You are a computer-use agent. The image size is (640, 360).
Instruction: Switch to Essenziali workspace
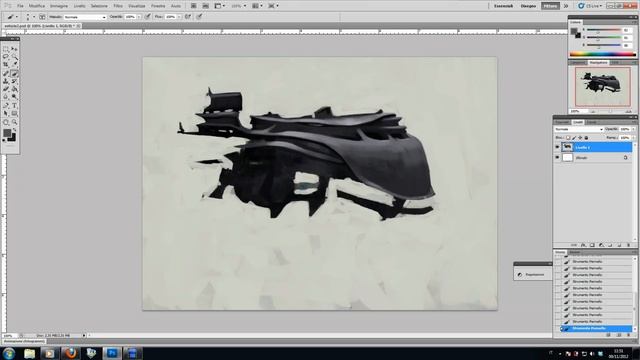click(503, 6)
